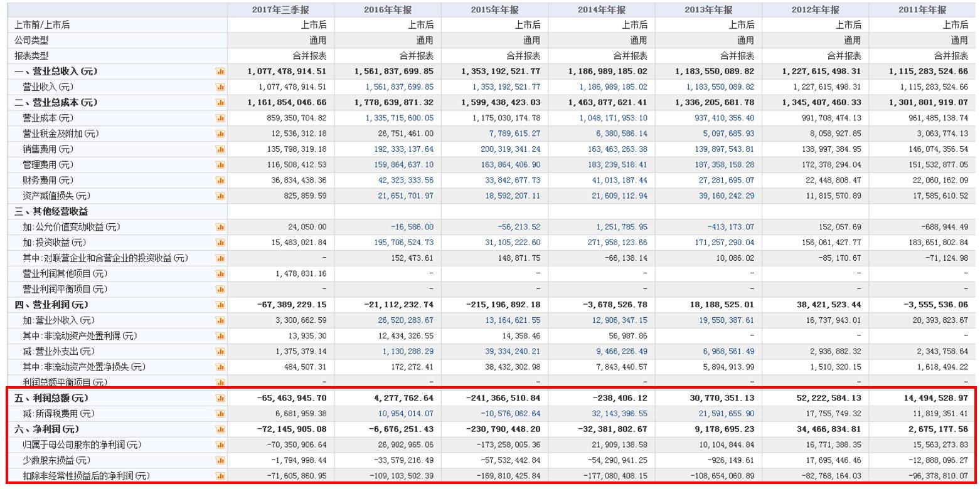This screenshot has height=489, width=980.
Task: Open chart icon beside 资产减值损失
Action: tap(220, 196)
